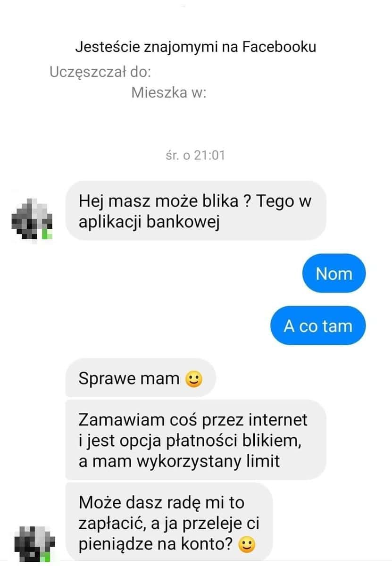This screenshot has width=392, height=566.
Task: Select the "Sprawe mam" message bubble
Action: (x=141, y=378)
